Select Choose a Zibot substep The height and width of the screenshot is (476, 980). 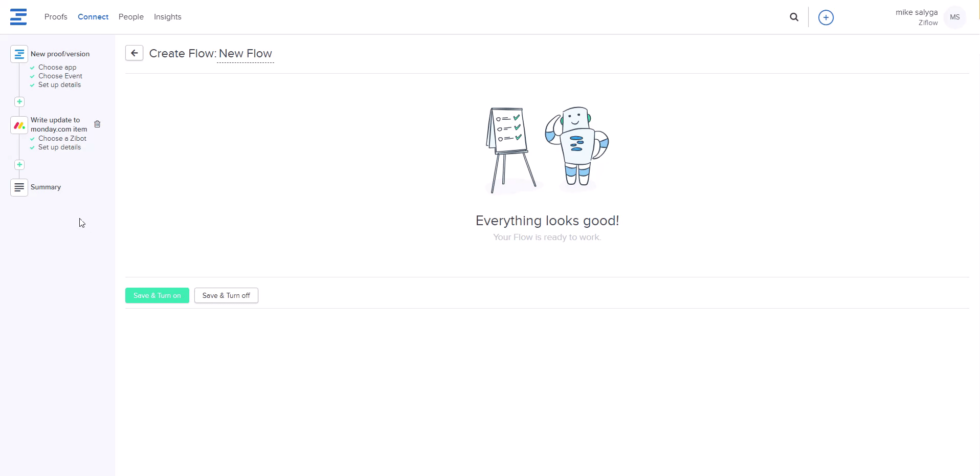tap(62, 138)
